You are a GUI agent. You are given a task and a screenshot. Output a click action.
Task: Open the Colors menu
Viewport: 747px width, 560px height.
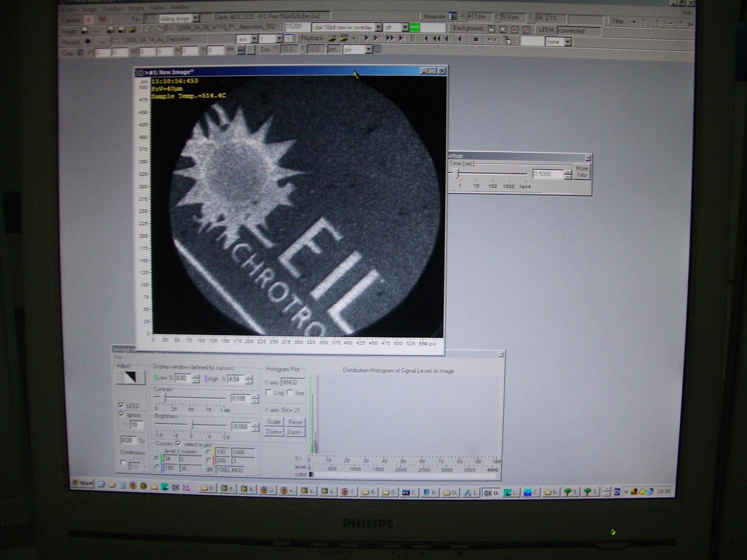pos(157,8)
